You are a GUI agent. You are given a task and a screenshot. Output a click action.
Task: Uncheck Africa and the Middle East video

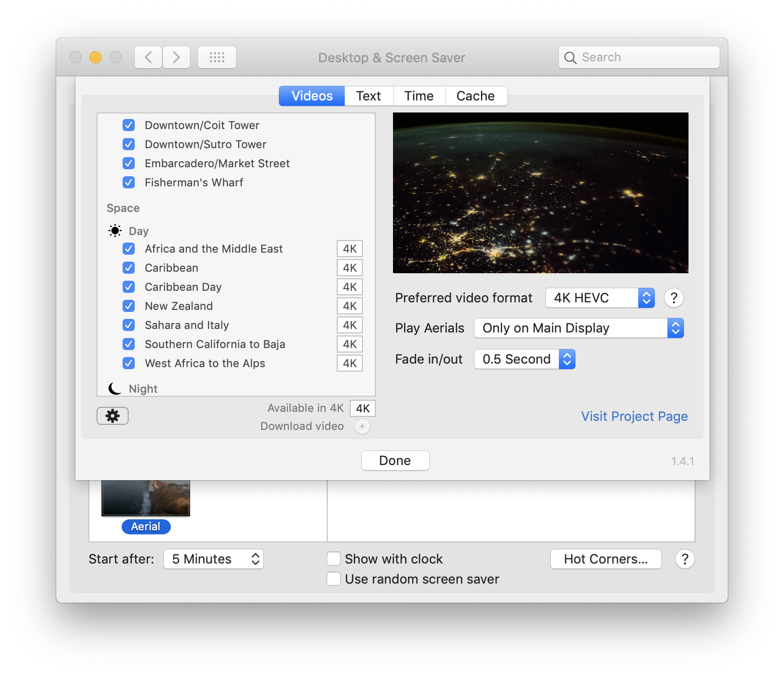pyautogui.click(x=129, y=249)
